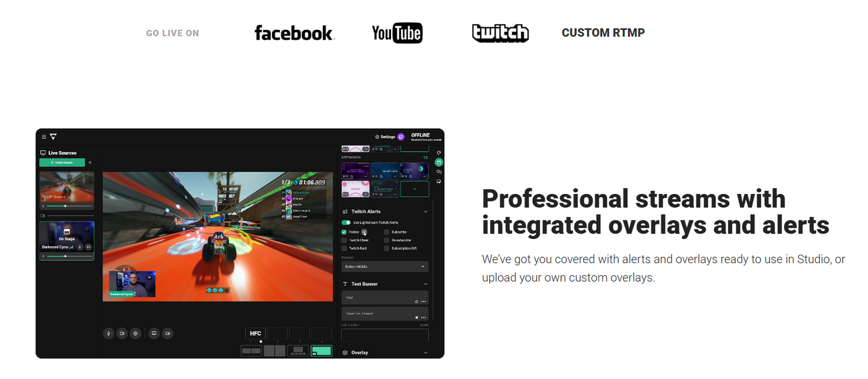
Task: Click the camera icon in bottom controls
Action: [122, 333]
